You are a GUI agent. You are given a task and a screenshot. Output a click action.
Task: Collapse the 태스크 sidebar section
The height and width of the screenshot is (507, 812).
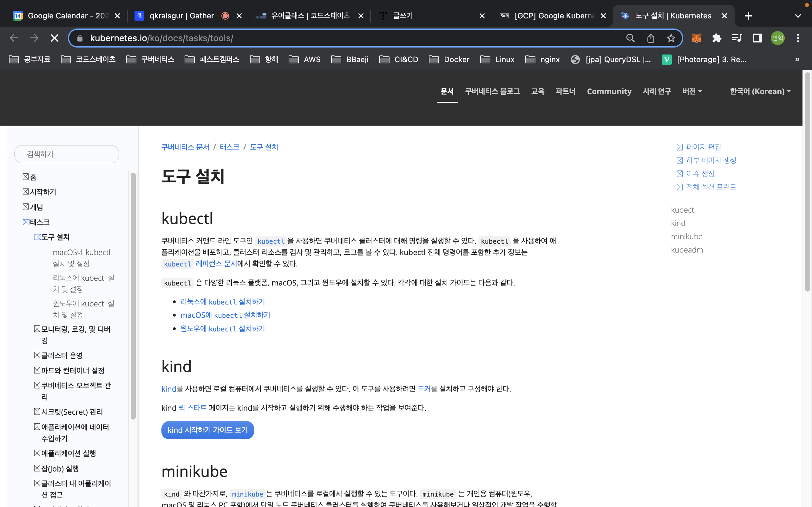tap(39, 222)
